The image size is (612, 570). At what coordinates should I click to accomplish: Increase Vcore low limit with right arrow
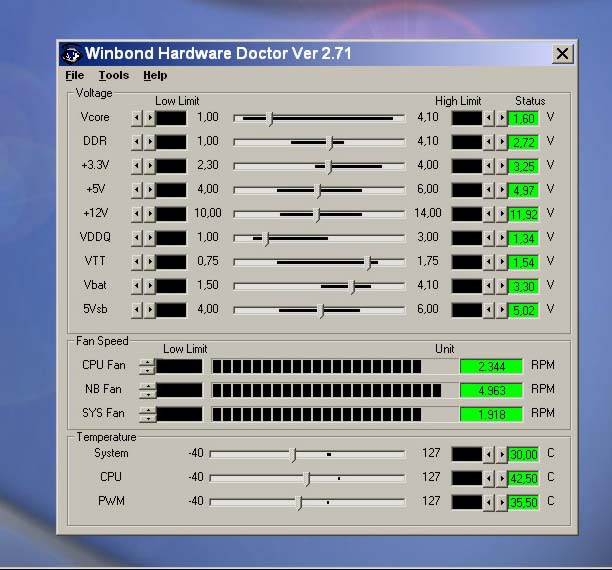pyautogui.click(x=150, y=118)
